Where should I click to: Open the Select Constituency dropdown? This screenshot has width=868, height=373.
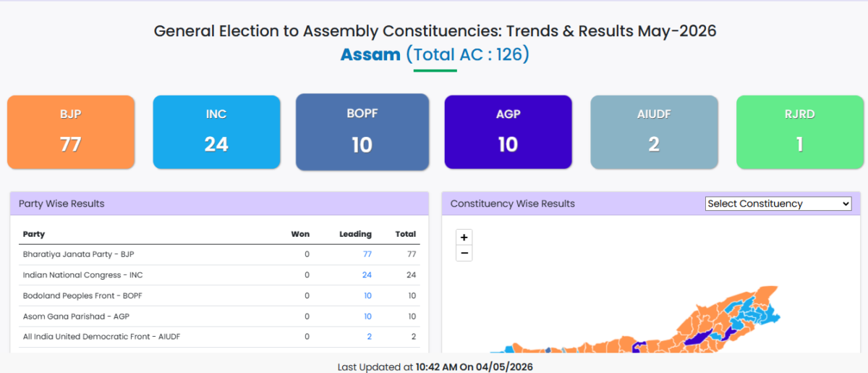[x=778, y=204]
